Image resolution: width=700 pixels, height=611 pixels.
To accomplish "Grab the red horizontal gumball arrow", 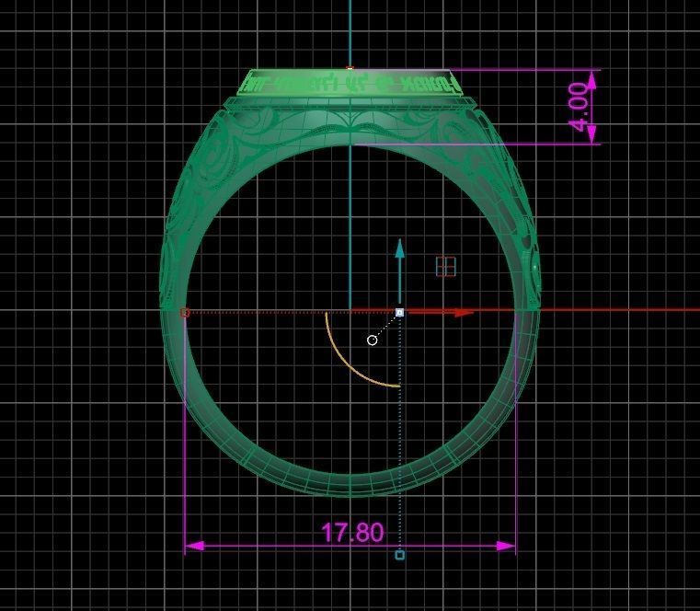I will (441, 313).
